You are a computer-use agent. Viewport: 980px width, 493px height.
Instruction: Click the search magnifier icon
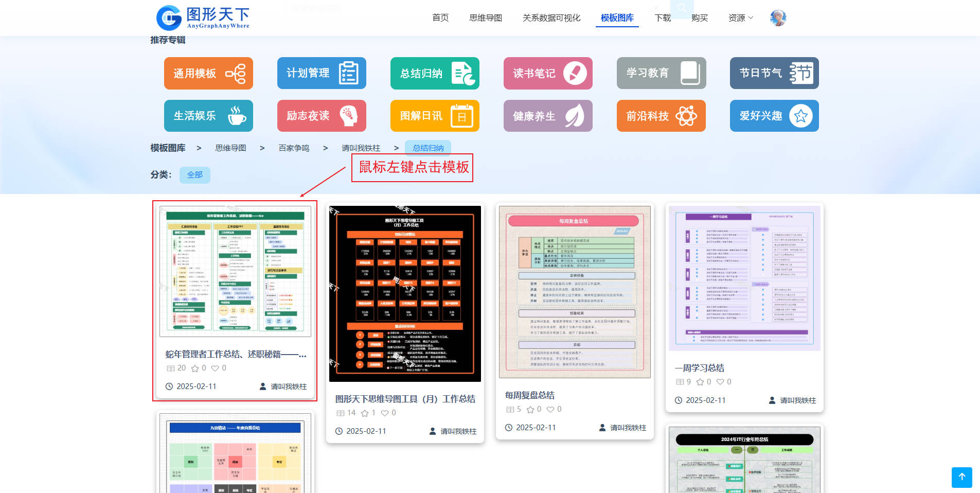pyautogui.click(x=682, y=8)
